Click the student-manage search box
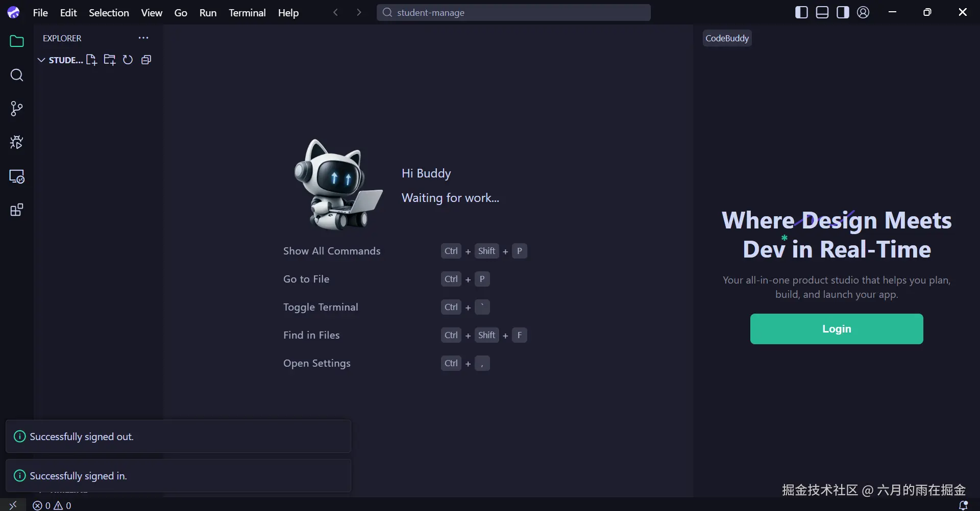 click(x=513, y=13)
